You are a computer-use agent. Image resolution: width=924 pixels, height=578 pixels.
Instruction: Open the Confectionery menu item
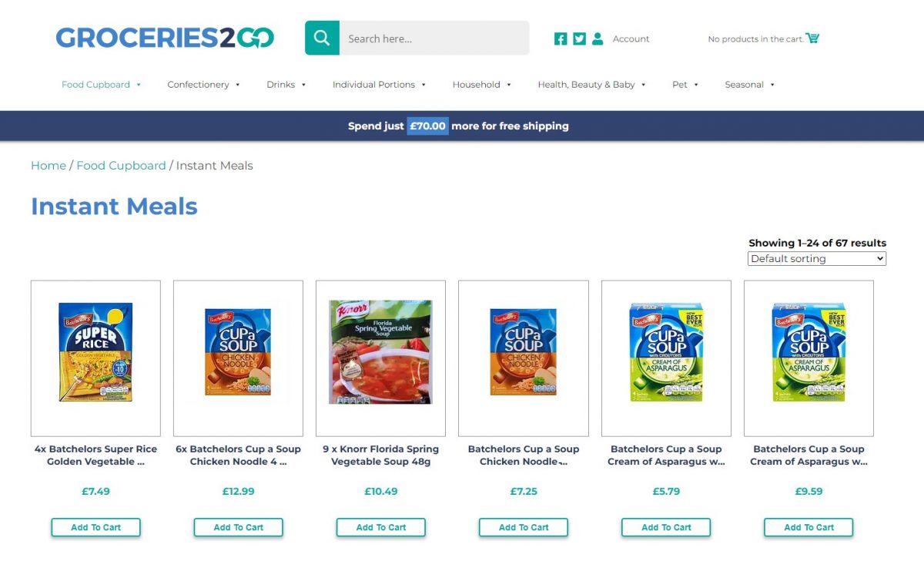[x=204, y=85]
